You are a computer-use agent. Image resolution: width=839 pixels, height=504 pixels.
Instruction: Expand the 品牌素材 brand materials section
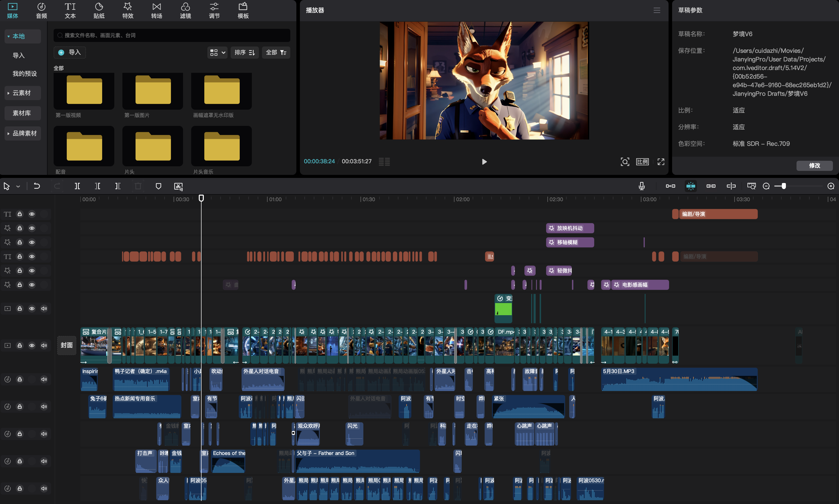click(23, 133)
